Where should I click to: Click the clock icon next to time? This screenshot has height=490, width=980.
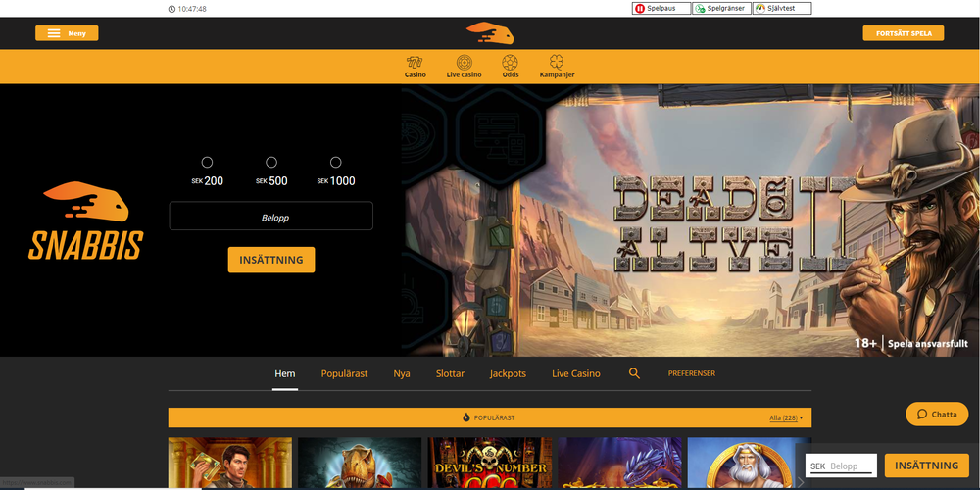click(171, 9)
